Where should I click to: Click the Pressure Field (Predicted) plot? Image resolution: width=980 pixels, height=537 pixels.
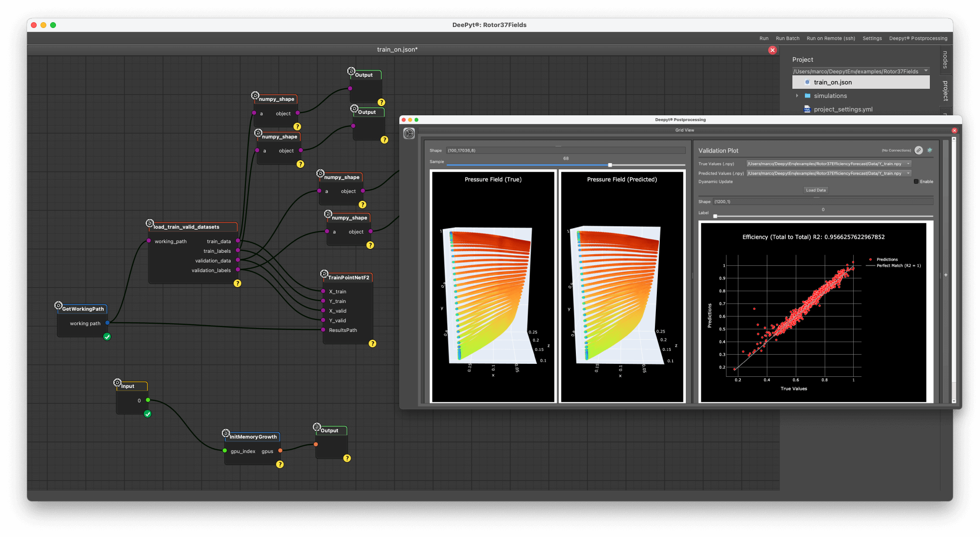click(x=622, y=287)
